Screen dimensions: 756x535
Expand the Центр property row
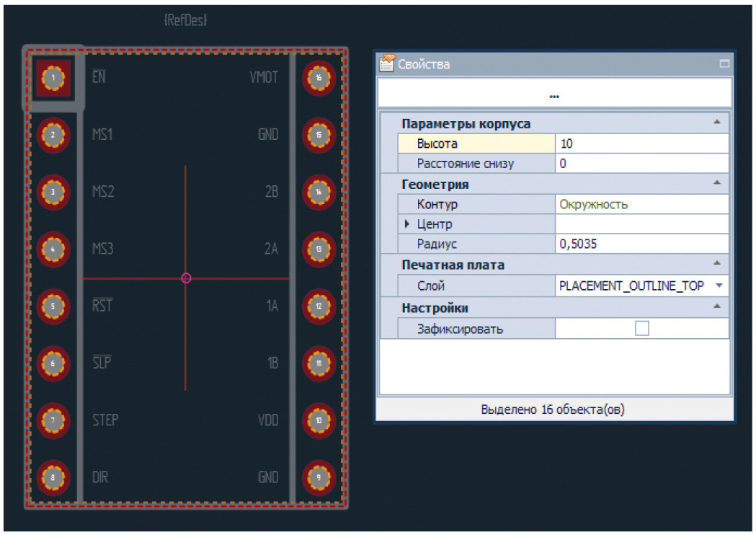[x=407, y=224]
